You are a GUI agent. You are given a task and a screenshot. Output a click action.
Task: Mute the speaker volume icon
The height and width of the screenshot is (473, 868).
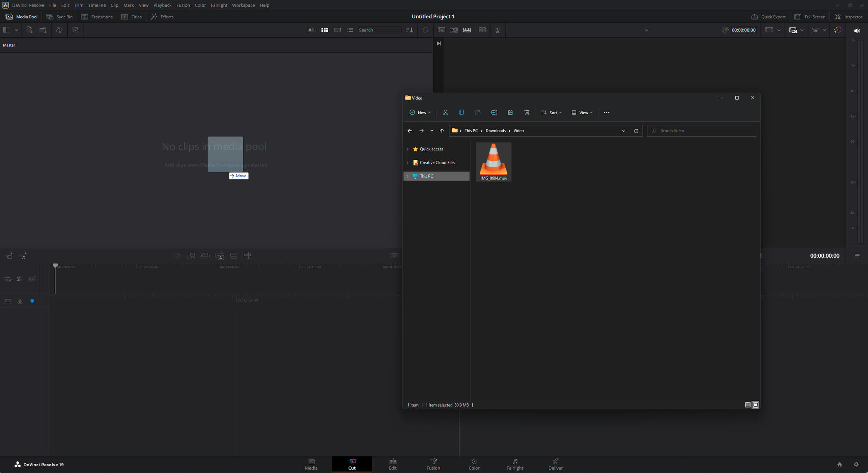857,30
